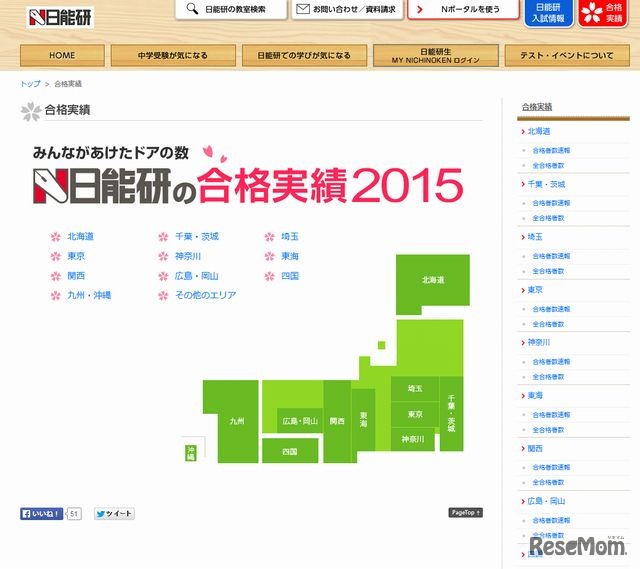Image resolution: width=640 pixels, height=569 pixels.
Task: Open the 東京 link in the area list
Action: tap(76, 256)
